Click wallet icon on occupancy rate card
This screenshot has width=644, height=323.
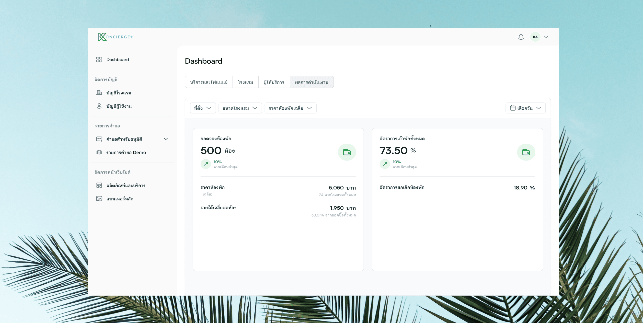pyautogui.click(x=526, y=152)
